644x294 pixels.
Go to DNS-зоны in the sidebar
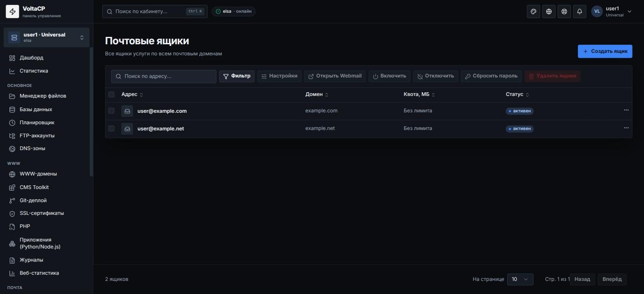pyautogui.click(x=46, y=148)
